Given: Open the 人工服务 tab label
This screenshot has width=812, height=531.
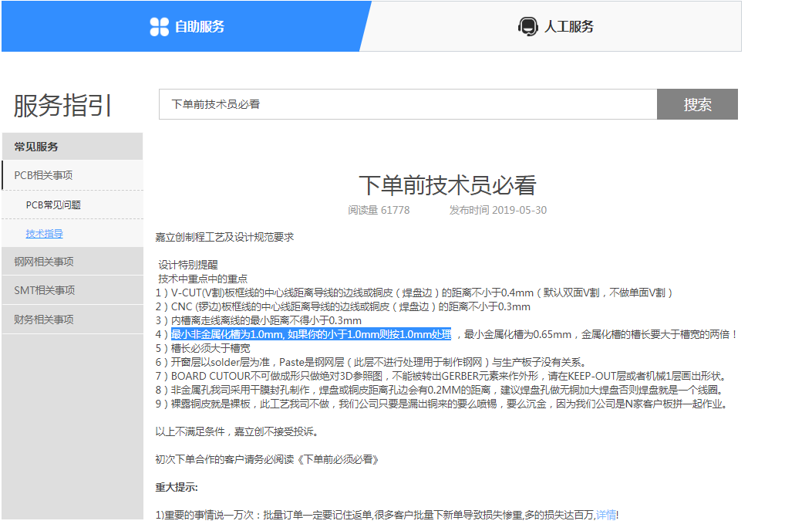Looking at the screenshot, I should [x=569, y=27].
